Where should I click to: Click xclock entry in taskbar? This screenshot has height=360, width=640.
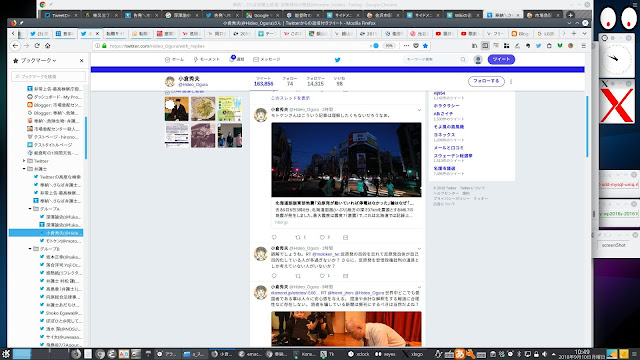pyautogui.click(x=359, y=354)
